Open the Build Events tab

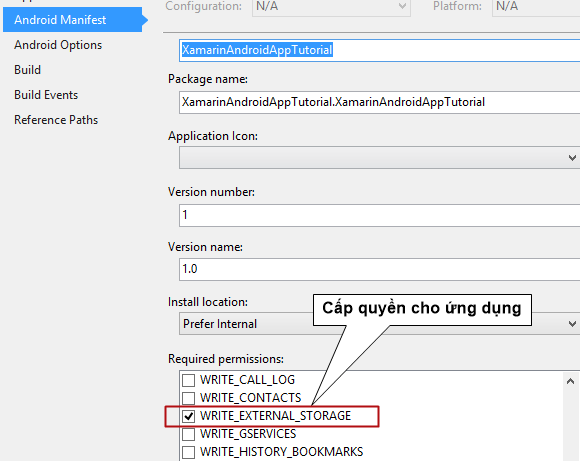46,95
